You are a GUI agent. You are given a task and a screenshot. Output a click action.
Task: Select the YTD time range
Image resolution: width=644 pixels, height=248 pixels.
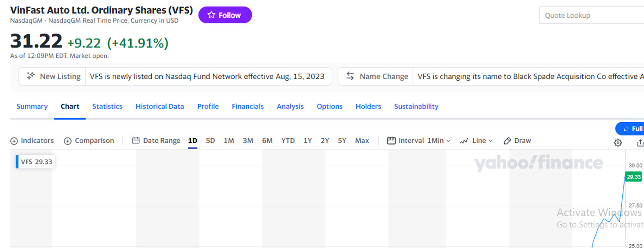[x=288, y=141]
